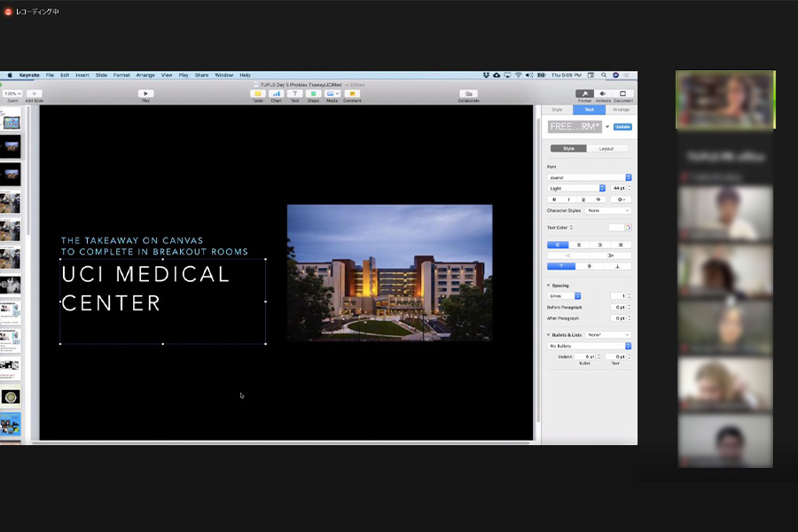Switch to the Arrange inspector tab

[621, 109]
